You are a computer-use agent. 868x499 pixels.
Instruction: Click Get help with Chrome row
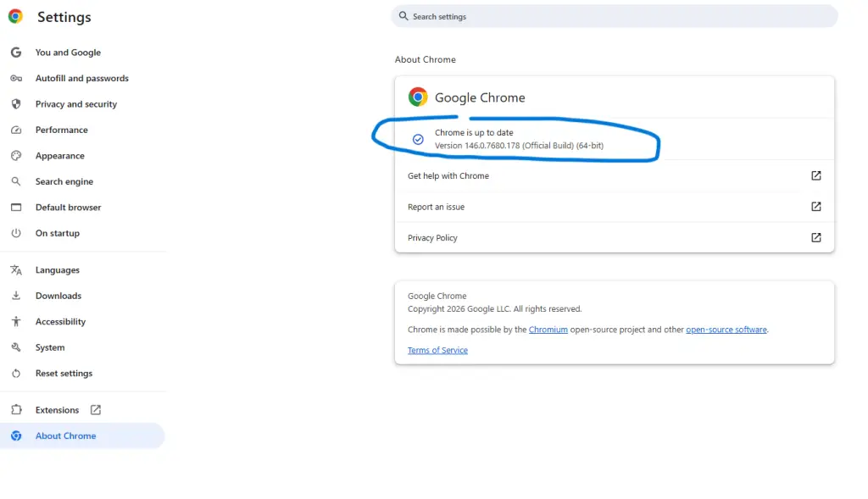tap(615, 175)
